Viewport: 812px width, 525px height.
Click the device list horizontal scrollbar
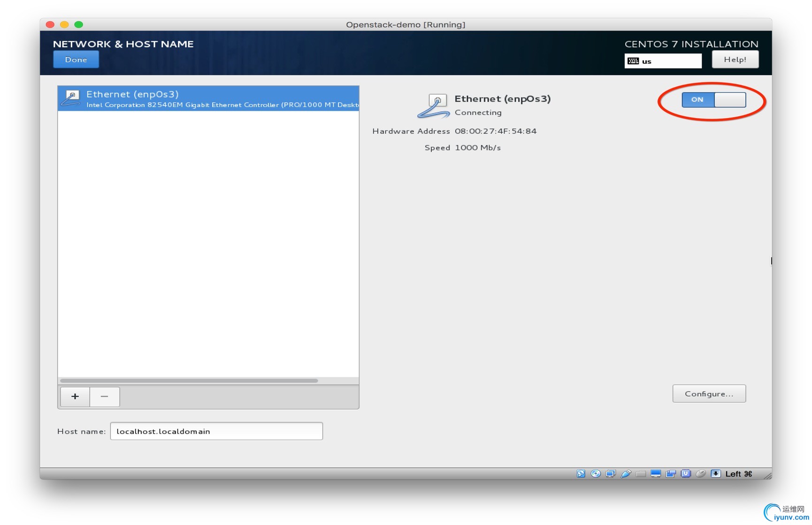189,380
